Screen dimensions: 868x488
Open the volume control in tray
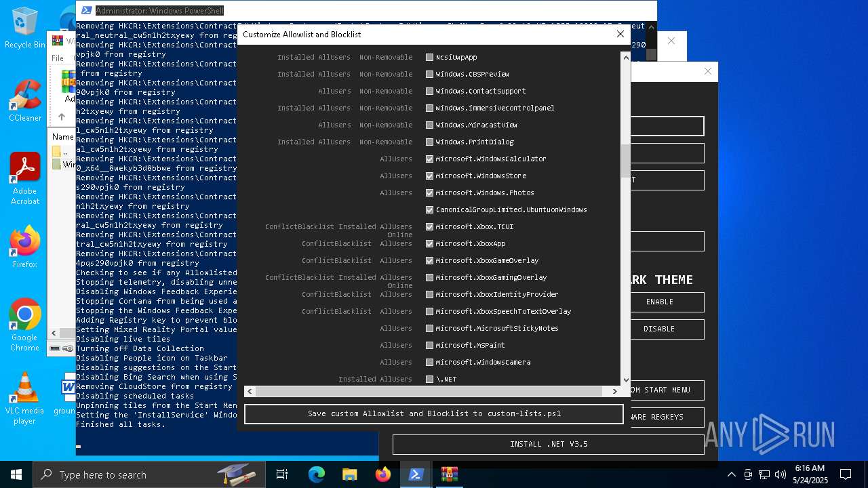click(x=781, y=474)
